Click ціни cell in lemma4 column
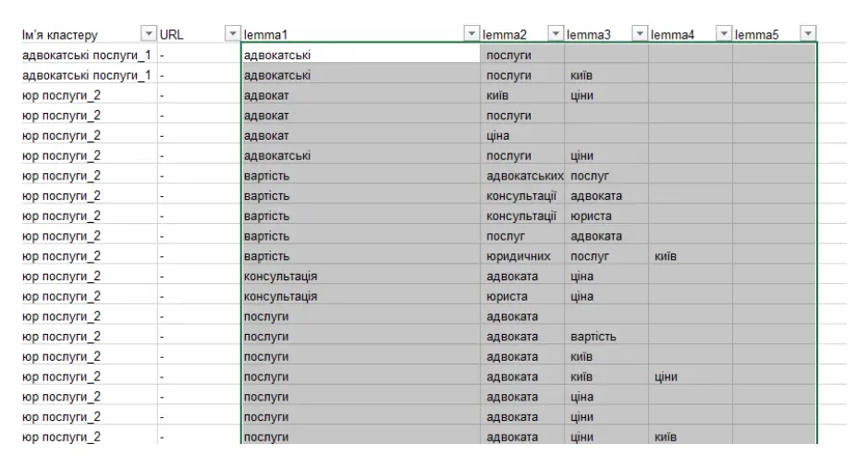868x469 pixels. point(691,376)
